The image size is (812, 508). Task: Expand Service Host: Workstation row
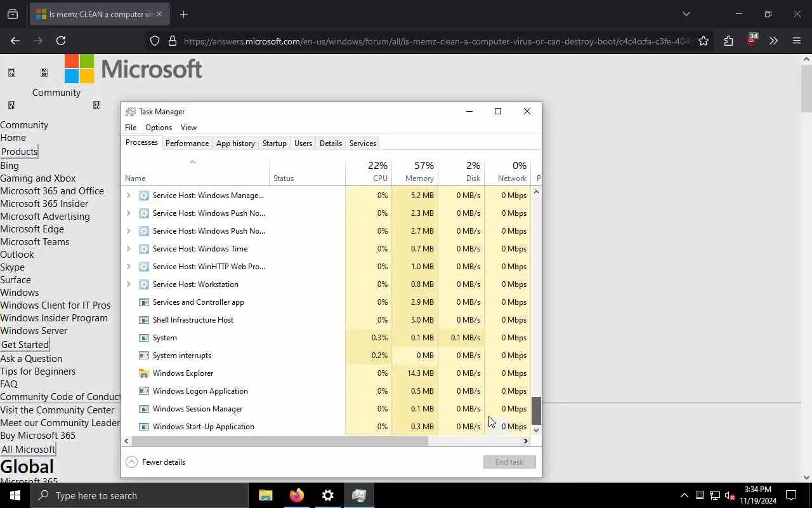pos(128,284)
